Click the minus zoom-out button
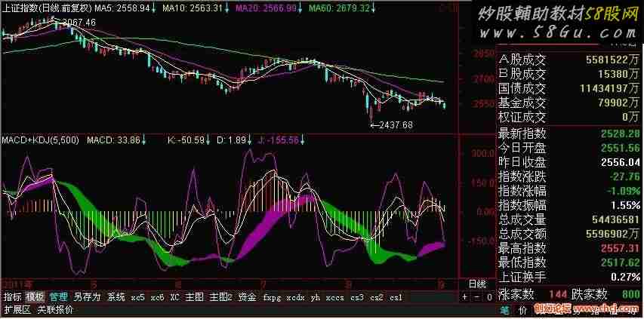Image resolution: width=644 pixels, height=319 pixels. [x=476, y=297]
